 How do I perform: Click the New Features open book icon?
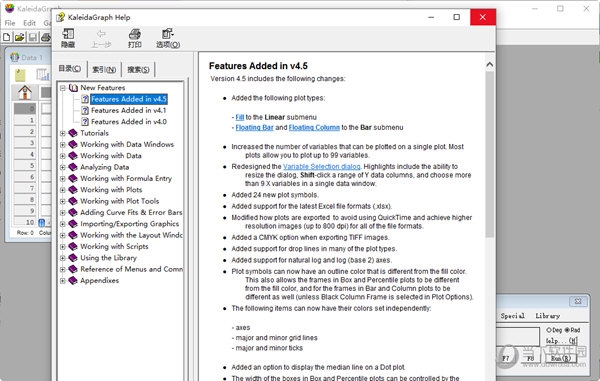coord(73,88)
